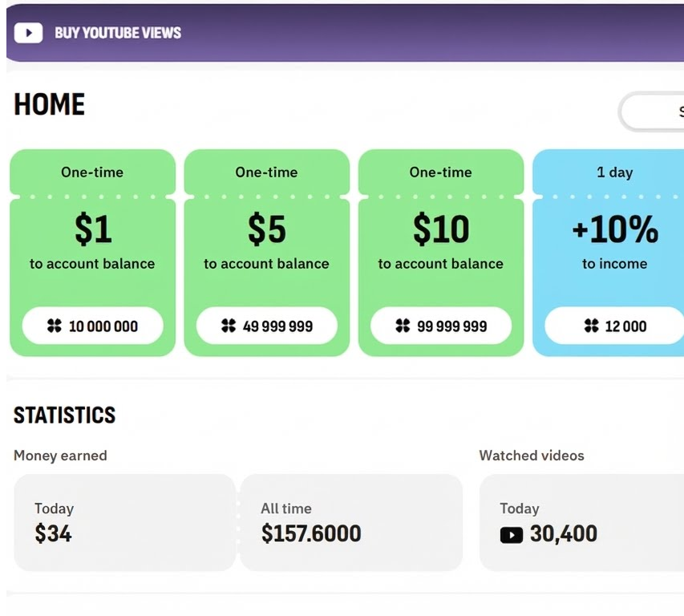The image size is (684, 616).
Task: Click the clover icon on 99 999 999 price
Action: pos(403,326)
